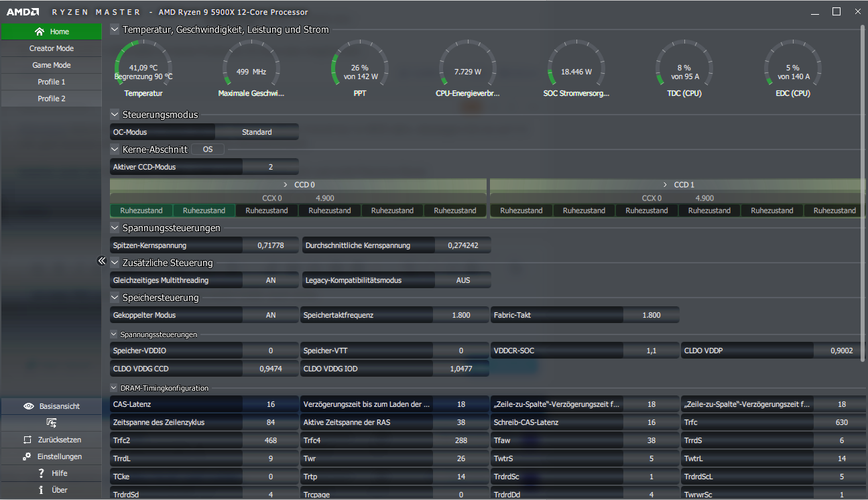Collapse the Steuerungsmodus section
The height and width of the screenshot is (500, 868).
coord(115,115)
